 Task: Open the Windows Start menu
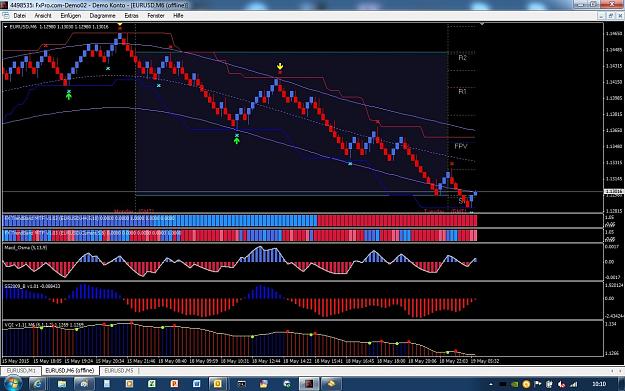point(12,384)
